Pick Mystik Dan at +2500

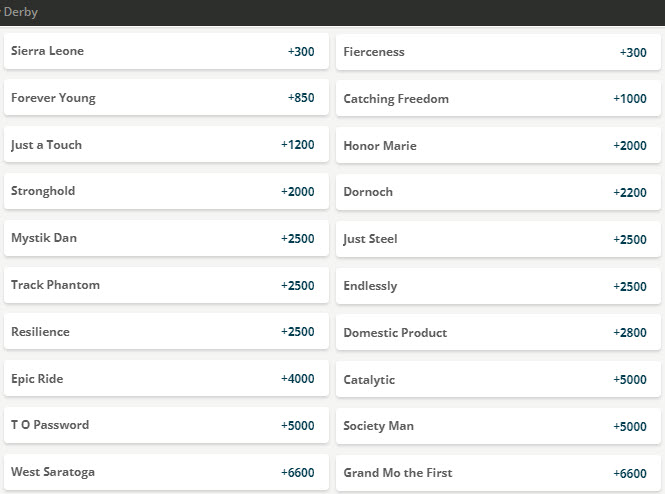pos(166,238)
